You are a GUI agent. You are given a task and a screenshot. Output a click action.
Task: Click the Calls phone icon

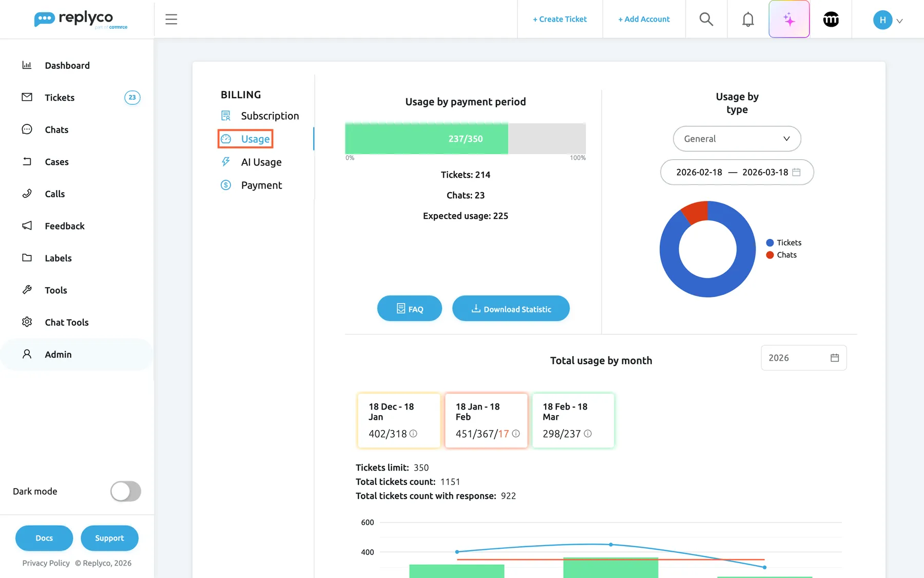[27, 194]
